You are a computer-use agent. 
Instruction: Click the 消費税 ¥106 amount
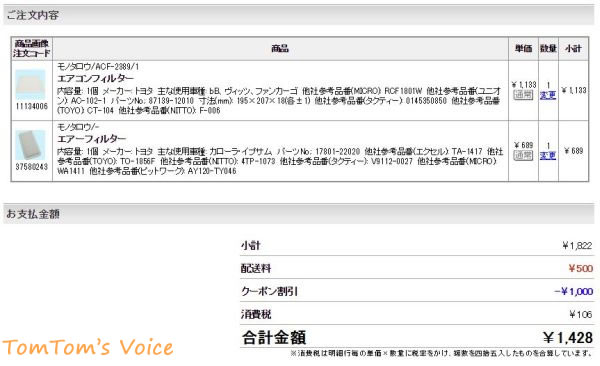(x=581, y=314)
